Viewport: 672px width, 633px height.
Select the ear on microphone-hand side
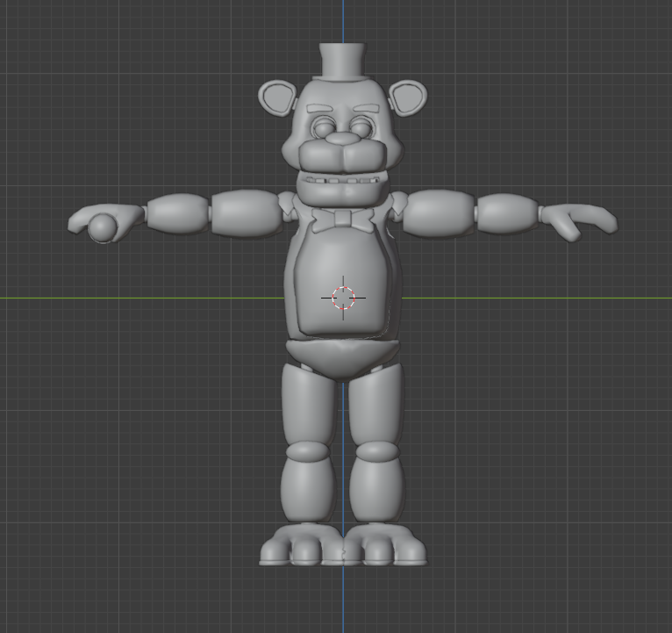[x=278, y=97]
